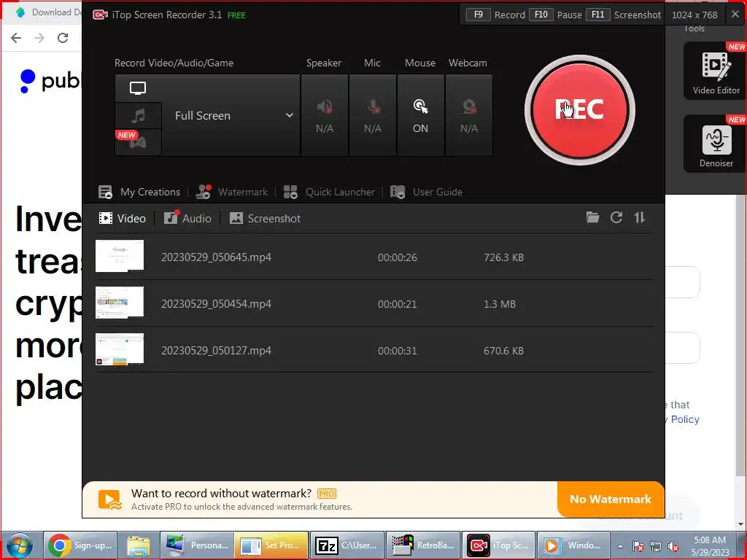The width and height of the screenshot is (747, 560).
Task: Open the My Creations section
Action: (x=139, y=192)
